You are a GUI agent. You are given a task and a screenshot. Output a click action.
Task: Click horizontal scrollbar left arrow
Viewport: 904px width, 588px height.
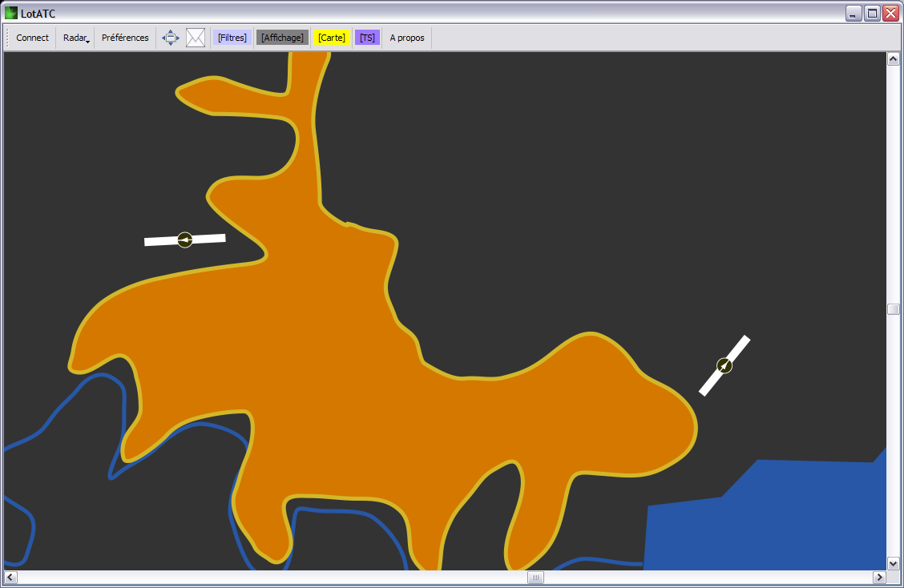[10, 577]
